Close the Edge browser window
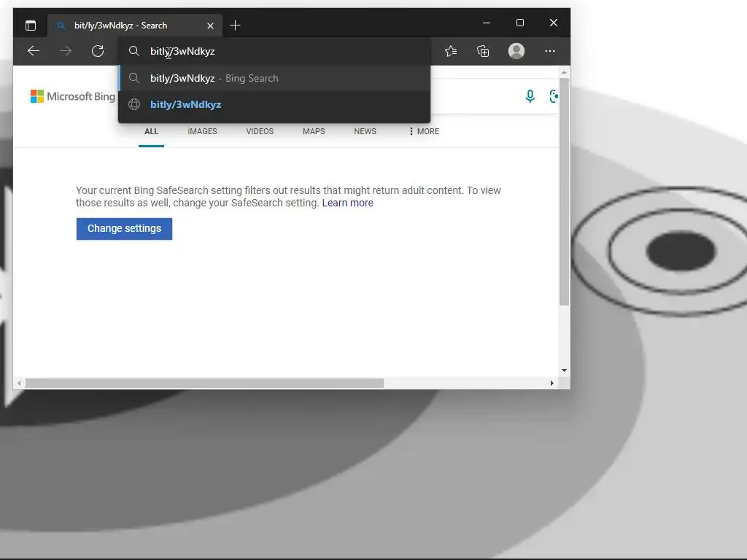This screenshot has width=747, height=560. pyautogui.click(x=554, y=23)
